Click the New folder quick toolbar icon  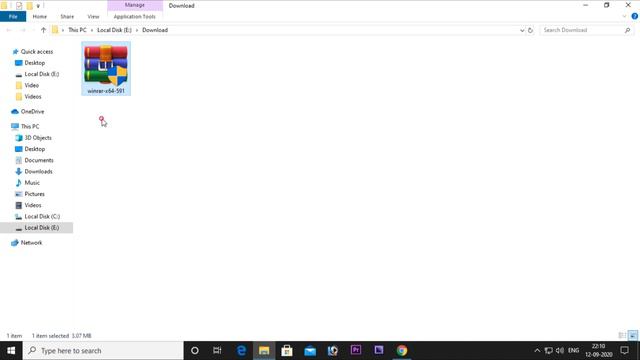tap(29, 6)
